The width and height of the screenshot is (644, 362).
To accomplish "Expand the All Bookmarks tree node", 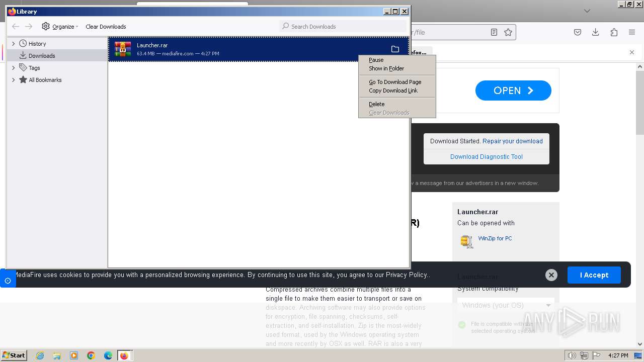I will click(14, 80).
